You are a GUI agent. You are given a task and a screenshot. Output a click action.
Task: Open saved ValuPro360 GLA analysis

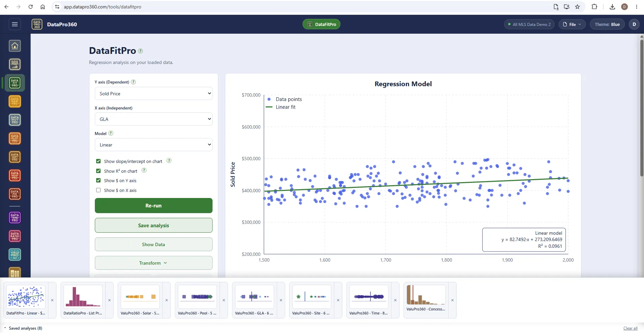[255, 300]
